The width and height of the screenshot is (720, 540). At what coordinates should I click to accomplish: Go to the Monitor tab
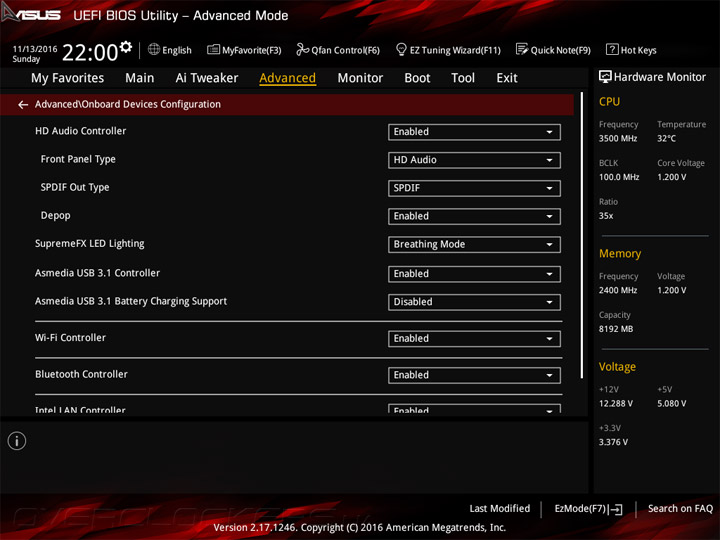click(360, 78)
